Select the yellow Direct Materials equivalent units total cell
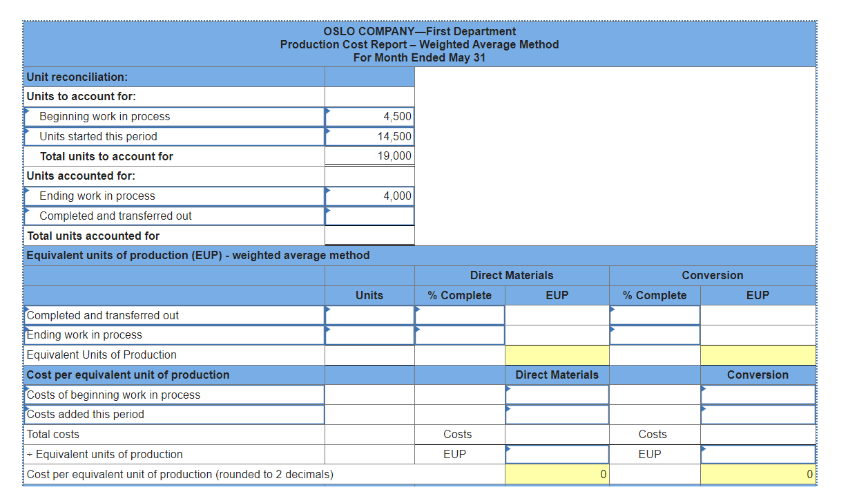Screen dimensions: 868x492 (x=557, y=354)
